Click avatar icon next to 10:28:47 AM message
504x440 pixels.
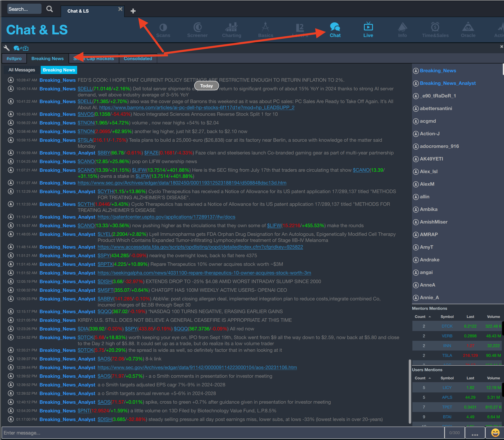11,80
